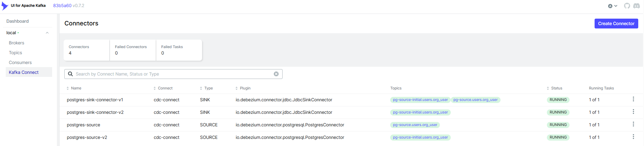Click the Failed Connectors count card
644x146 pixels.
(133, 50)
